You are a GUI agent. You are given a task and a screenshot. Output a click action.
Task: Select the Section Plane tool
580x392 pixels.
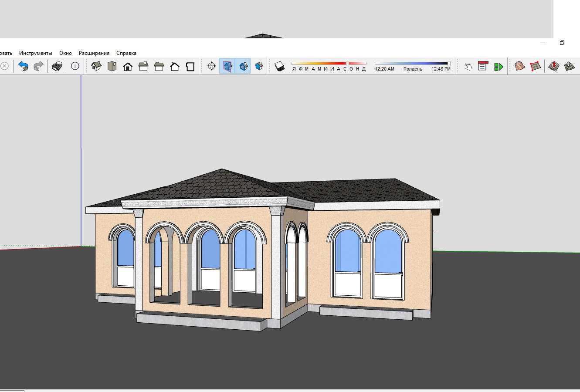(211, 66)
